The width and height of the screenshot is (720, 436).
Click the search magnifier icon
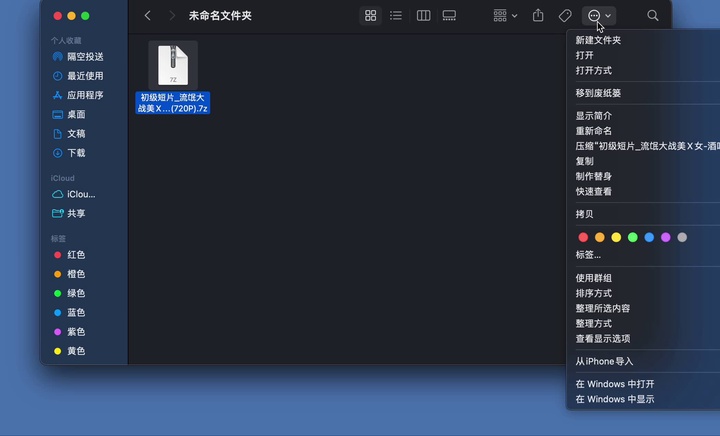[653, 16]
